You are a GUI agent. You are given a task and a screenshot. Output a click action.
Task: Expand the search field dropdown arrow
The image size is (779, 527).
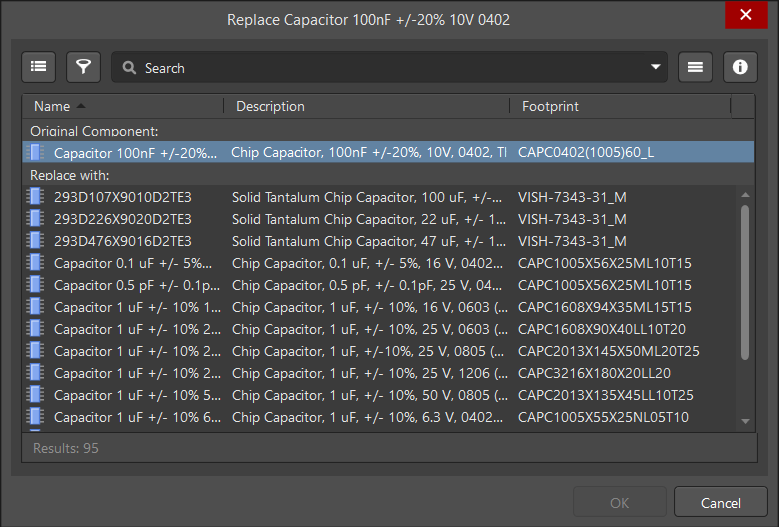(656, 68)
